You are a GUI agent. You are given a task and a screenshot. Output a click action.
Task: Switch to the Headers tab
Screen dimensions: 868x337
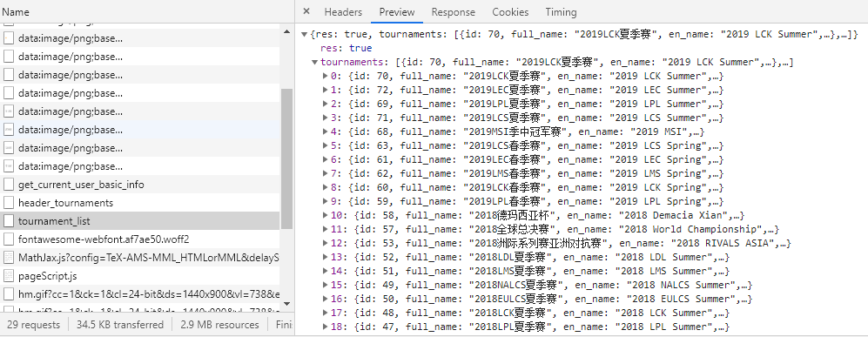tap(343, 11)
